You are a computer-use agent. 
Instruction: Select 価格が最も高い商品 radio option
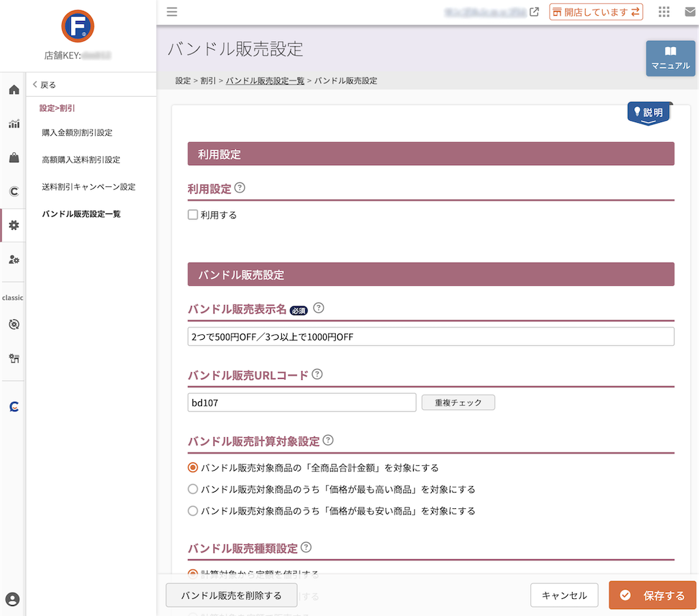click(192, 489)
